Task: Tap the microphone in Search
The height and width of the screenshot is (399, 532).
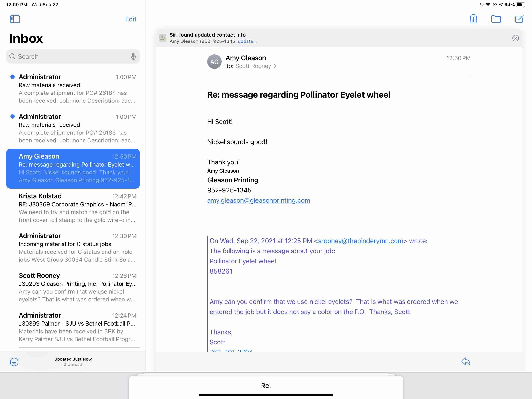Action: pyautogui.click(x=133, y=56)
